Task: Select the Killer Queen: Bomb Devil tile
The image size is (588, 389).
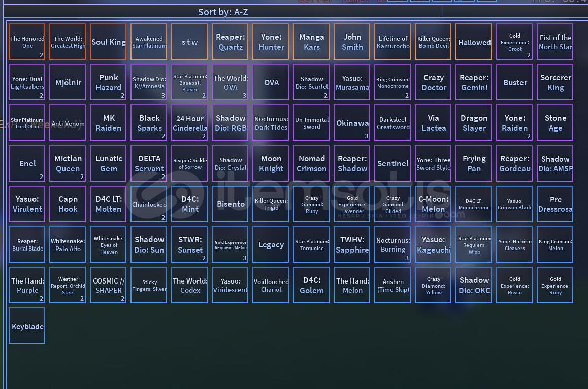Action: pos(433,42)
